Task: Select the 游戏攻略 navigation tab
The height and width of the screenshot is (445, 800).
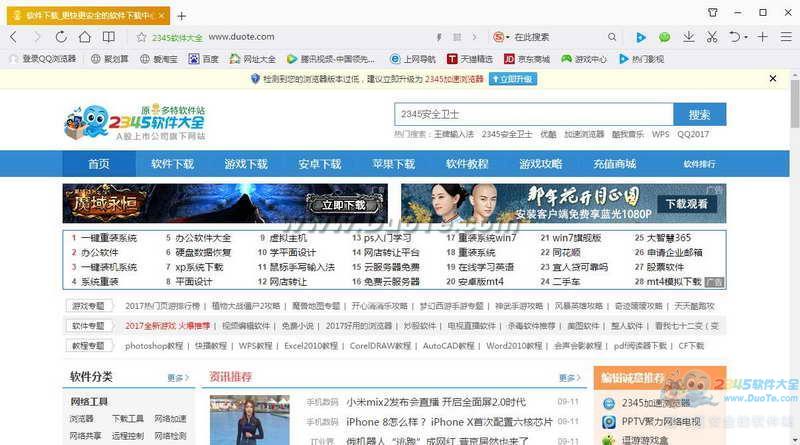Action: 541,164
